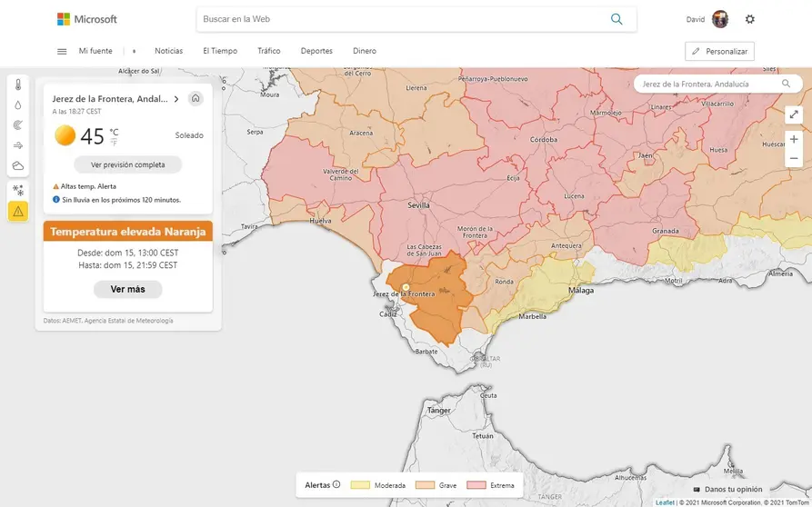Click the web search magnifier icon
This screenshot has height=507, width=812.
[617, 19]
